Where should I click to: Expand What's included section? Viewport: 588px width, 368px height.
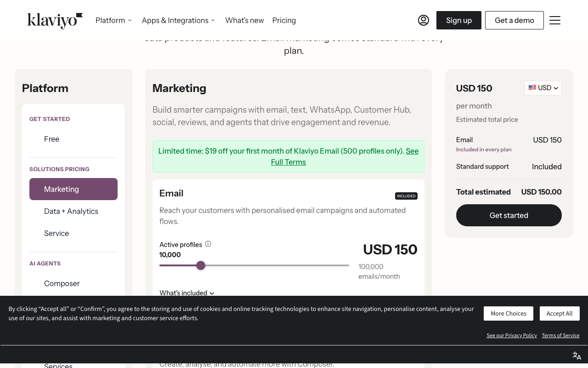(x=187, y=293)
